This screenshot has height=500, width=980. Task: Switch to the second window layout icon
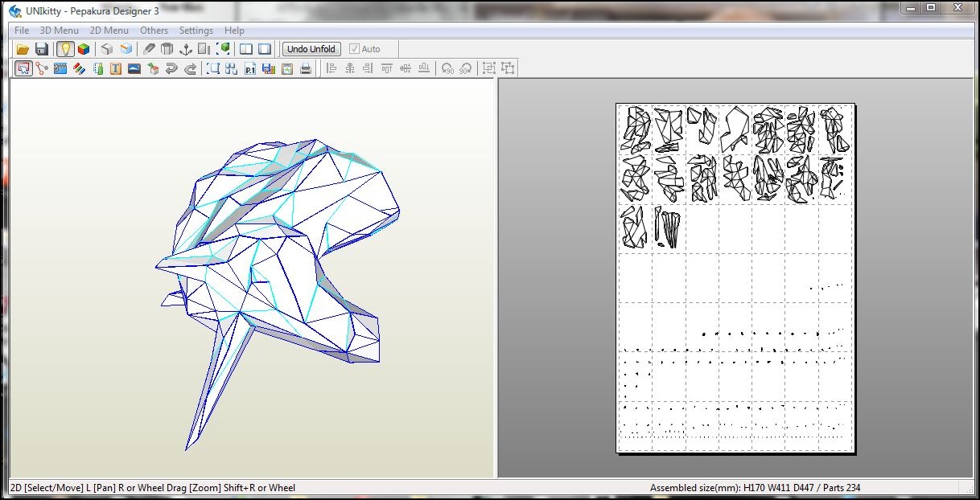click(265, 49)
